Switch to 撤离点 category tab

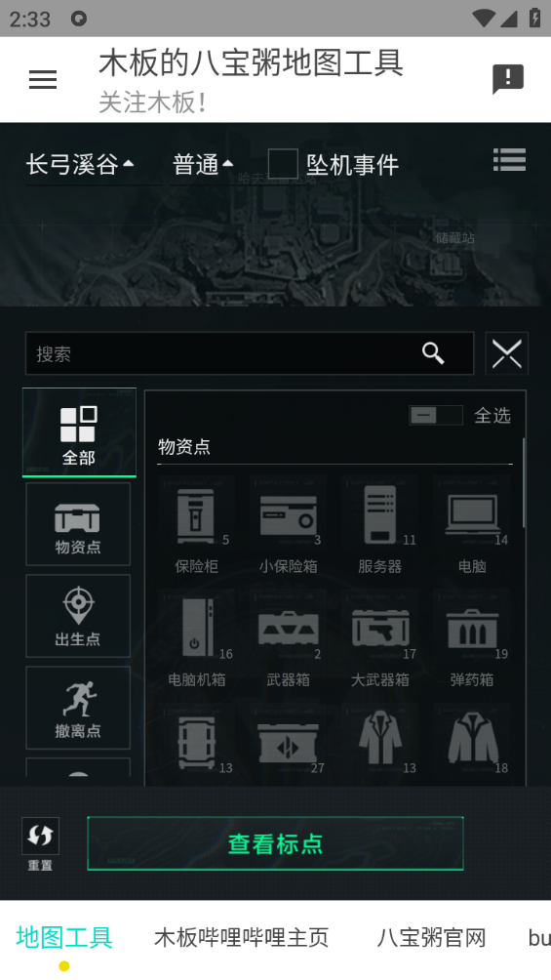pos(78,708)
